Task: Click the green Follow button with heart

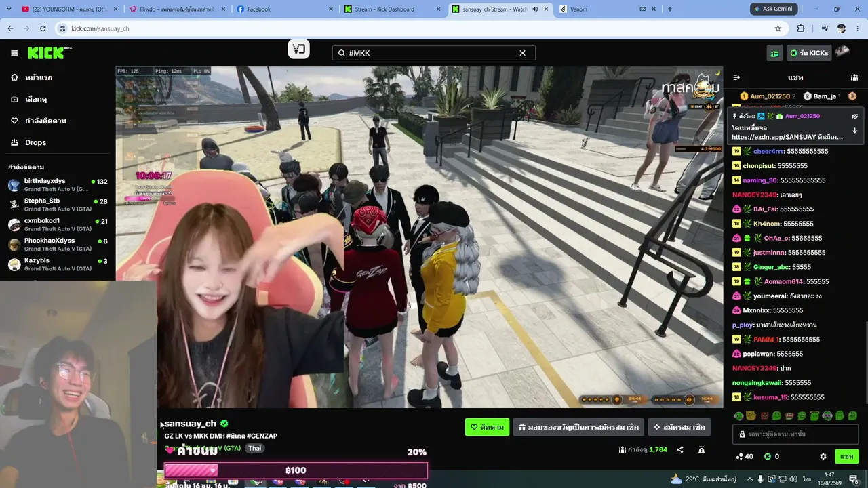Action: (487, 427)
